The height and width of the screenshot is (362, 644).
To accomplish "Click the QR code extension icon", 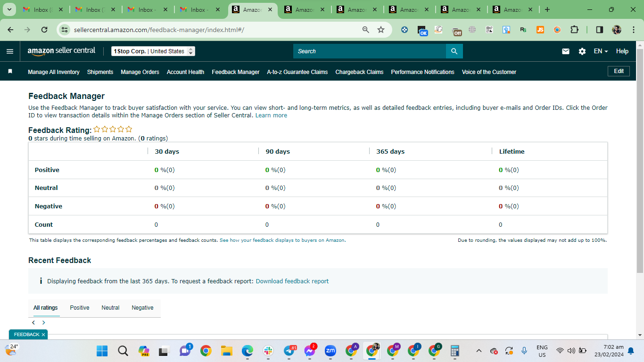I will tap(489, 30).
